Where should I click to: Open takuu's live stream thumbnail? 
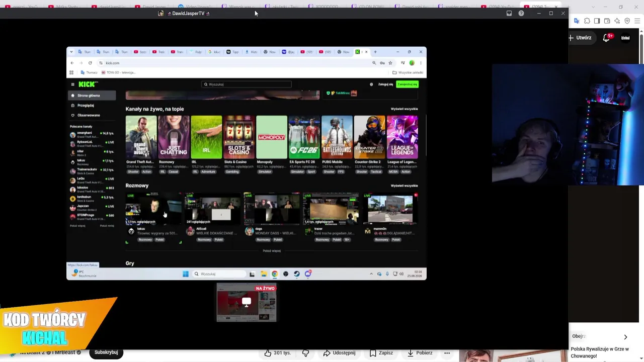(153, 209)
